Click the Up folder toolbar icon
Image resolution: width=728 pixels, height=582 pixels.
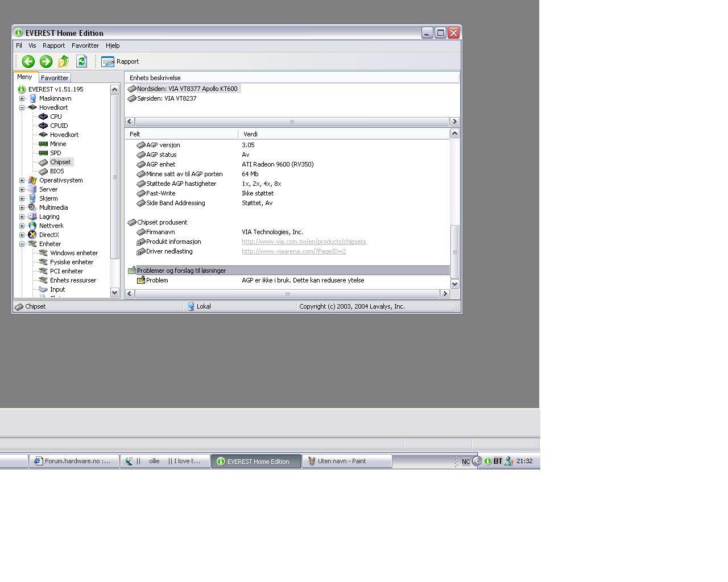[x=64, y=61]
